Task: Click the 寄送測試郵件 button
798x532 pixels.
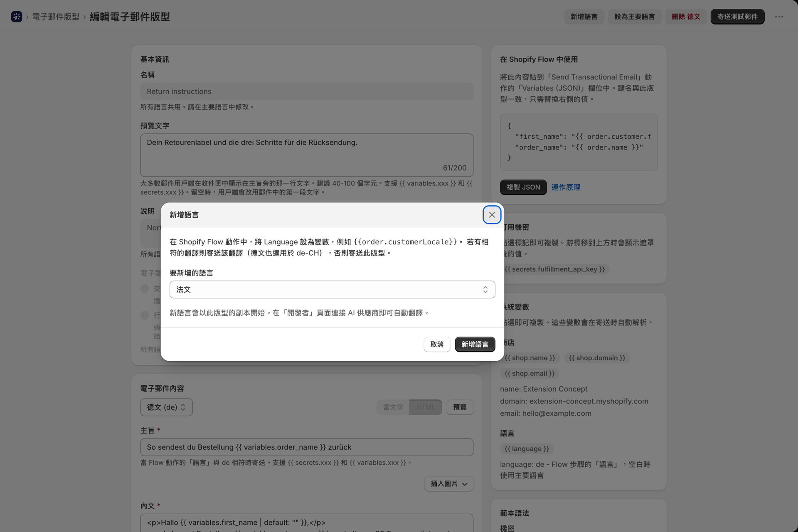Action: (x=737, y=17)
